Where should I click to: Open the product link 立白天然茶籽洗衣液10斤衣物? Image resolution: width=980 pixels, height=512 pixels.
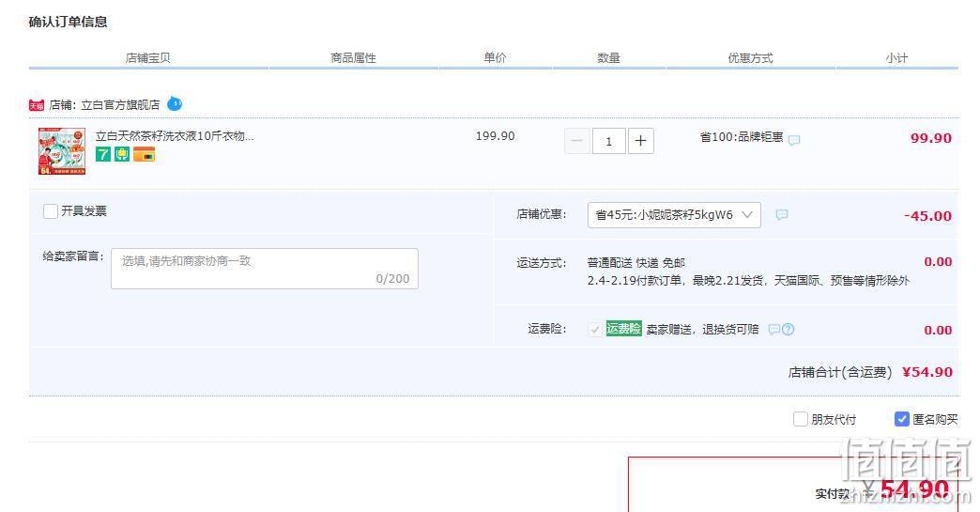(x=175, y=135)
